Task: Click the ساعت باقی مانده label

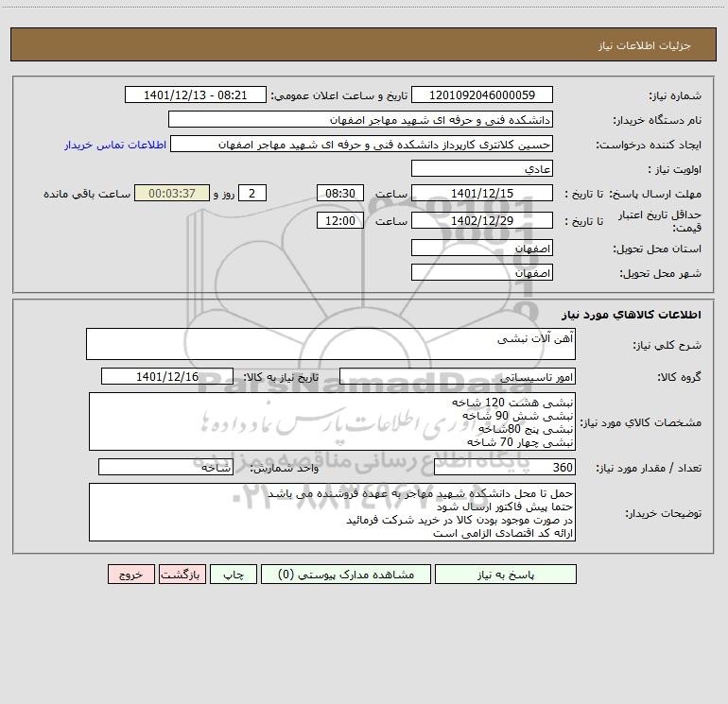Action: pyautogui.click(x=87, y=194)
